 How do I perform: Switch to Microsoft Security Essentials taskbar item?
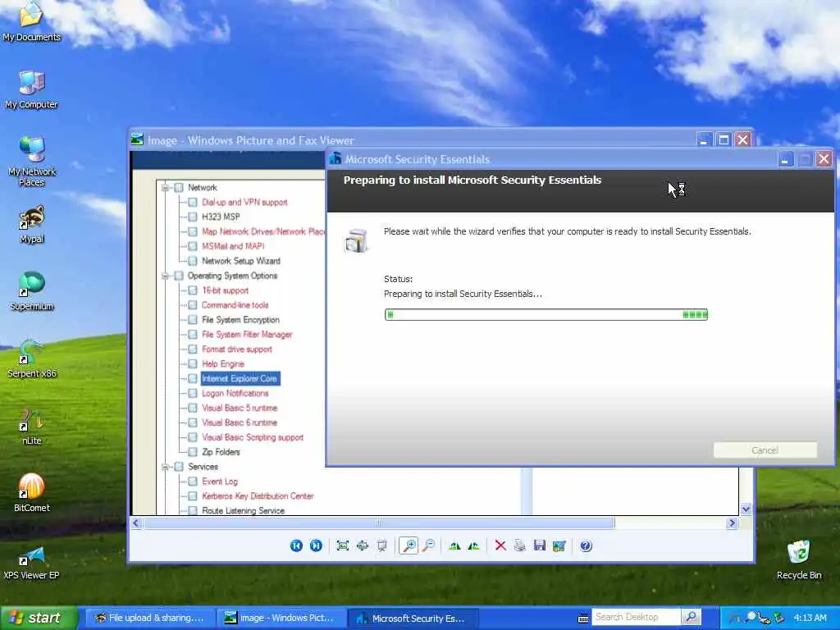(x=413, y=619)
